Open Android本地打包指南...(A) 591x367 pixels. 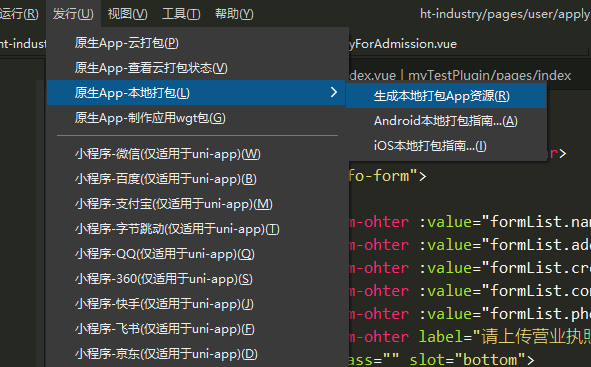[446, 121]
